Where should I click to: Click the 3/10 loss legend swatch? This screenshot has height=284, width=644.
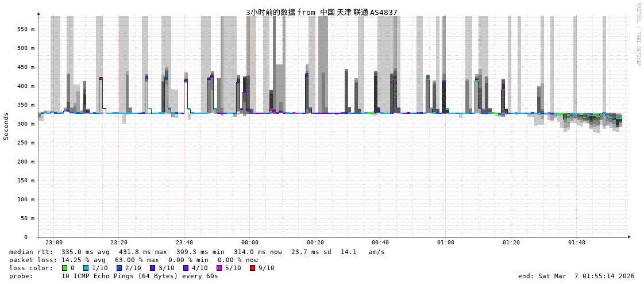point(153,268)
